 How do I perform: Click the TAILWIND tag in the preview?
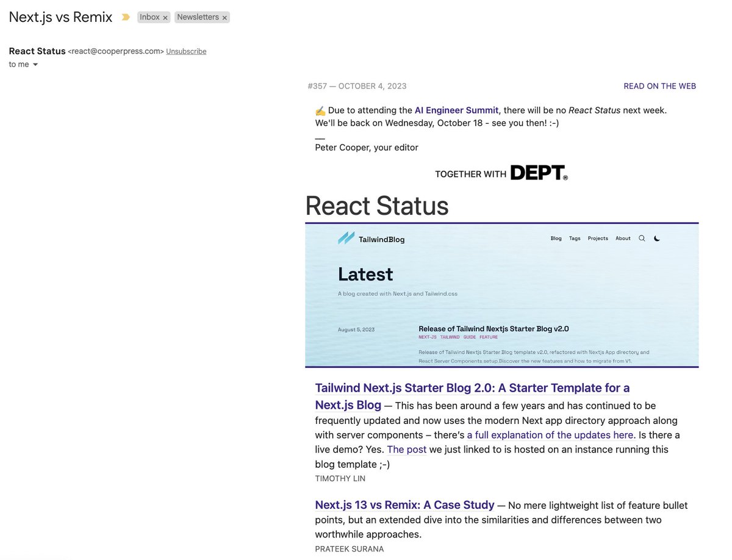tap(450, 337)
